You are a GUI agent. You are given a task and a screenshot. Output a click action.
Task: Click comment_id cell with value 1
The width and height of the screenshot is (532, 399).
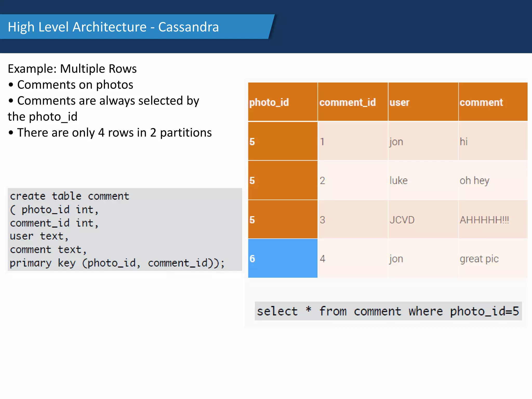[322, 142]
